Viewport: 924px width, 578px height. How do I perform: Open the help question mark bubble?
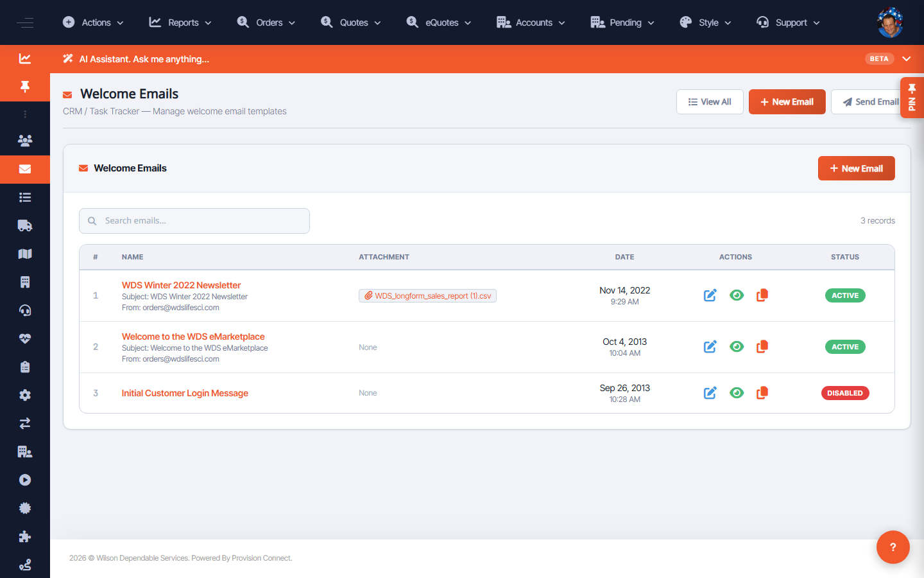[x=893, y=547]
